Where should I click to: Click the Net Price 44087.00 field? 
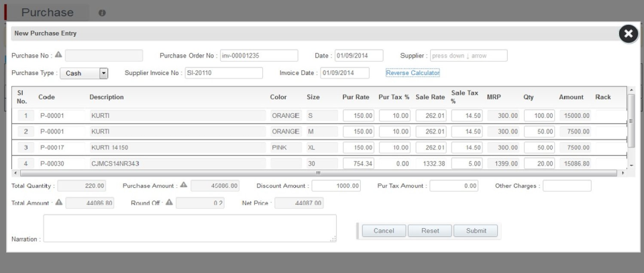click(299, 203)
